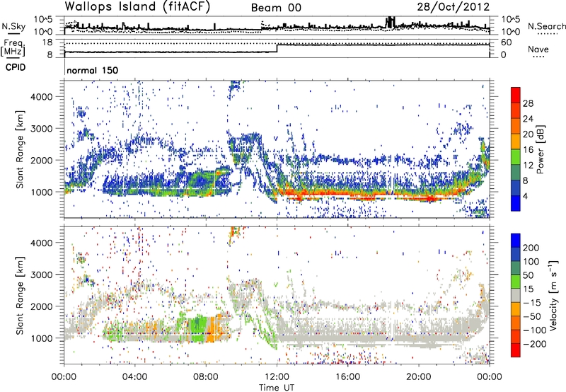Click the '18' tick on Freq axis
Screen dimensions: 566x392
47,42
